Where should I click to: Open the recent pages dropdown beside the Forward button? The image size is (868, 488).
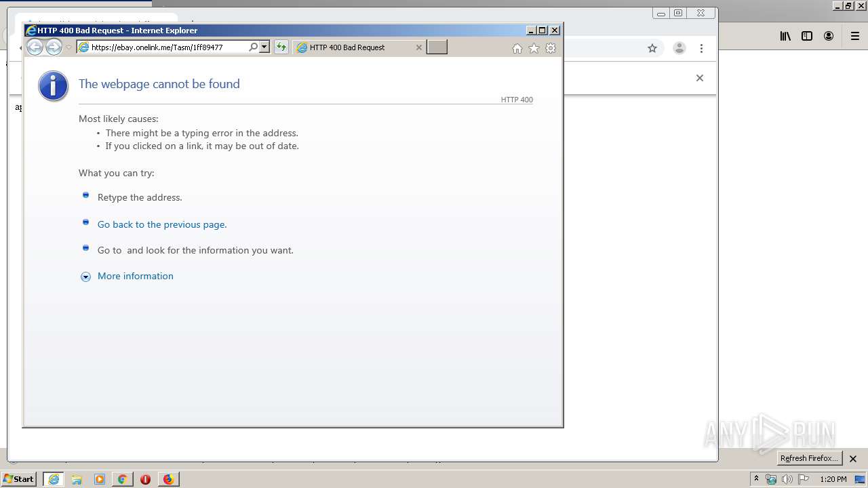tap(68, 47)
